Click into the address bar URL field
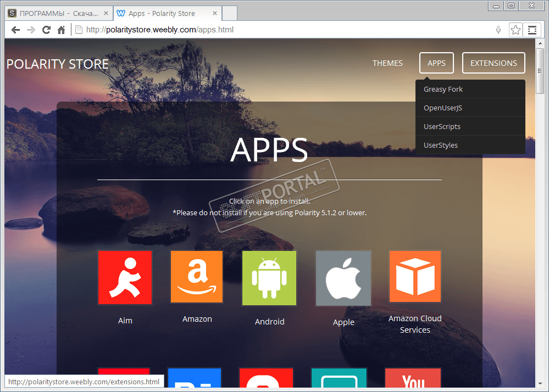The height and width of the screenshot is (392, 549). pos(287,30)
